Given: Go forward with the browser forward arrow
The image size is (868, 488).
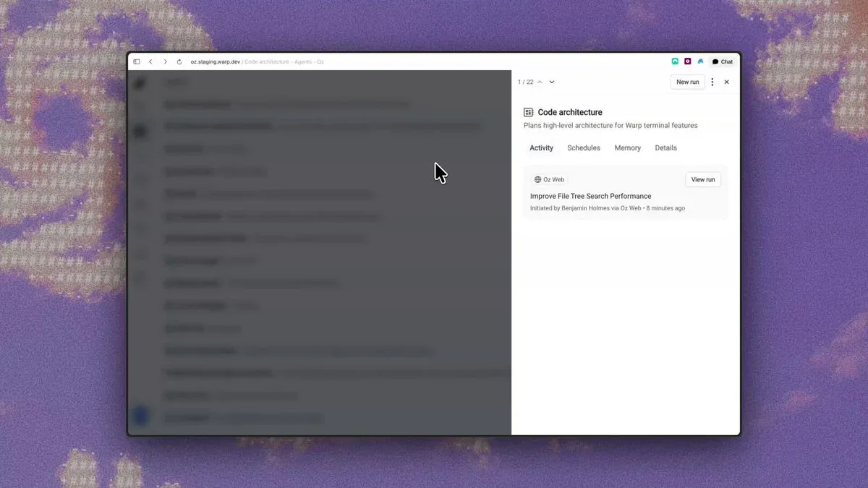Looking at the screenshot, I should tap(165, 62).
